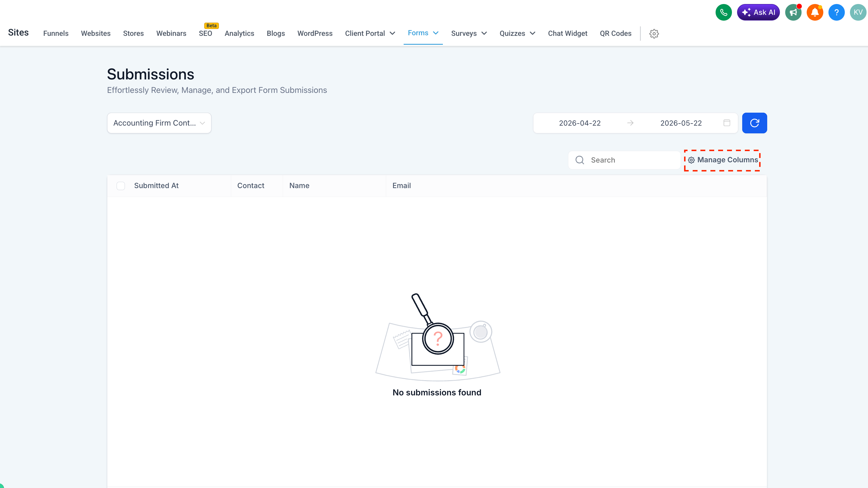The height and width of the screenshot is (488, 868).
Task: Click the Email column header
Action: [401, 186]
